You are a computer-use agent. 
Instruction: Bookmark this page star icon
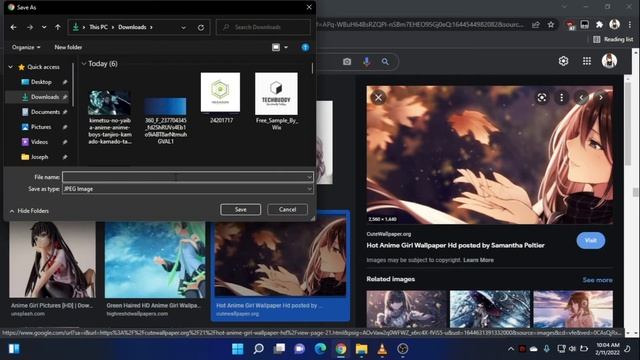coord(551,25)
